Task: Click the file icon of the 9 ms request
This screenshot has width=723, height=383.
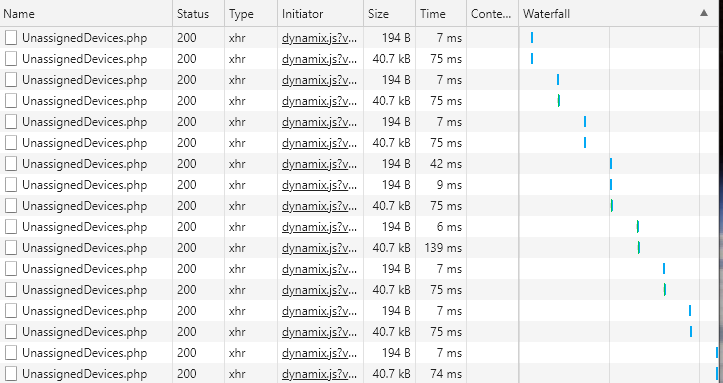Action: 11,185
